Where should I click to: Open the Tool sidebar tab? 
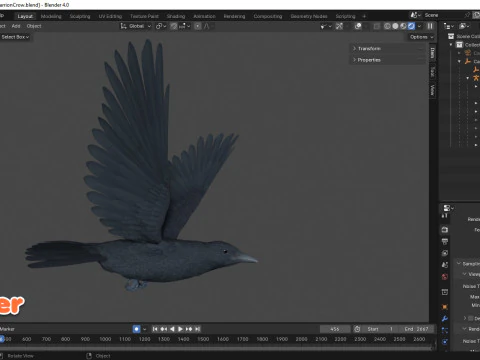pos(432,71)
